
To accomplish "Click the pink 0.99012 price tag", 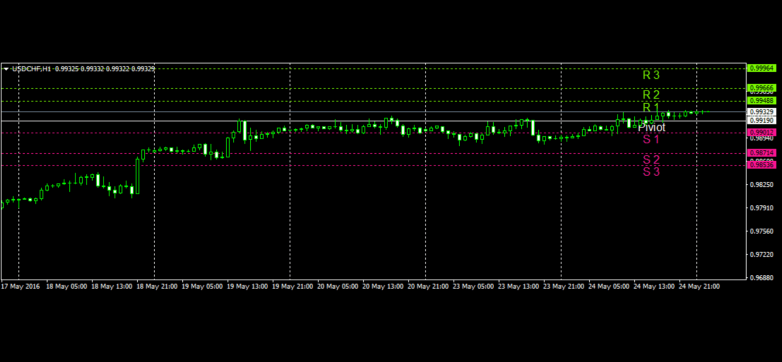I will click(x=763, y=132).
